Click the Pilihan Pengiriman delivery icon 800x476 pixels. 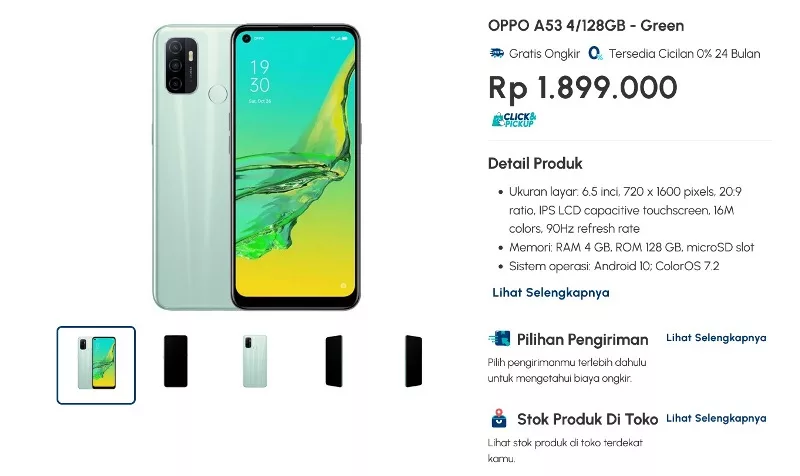(x=499, y=339)
